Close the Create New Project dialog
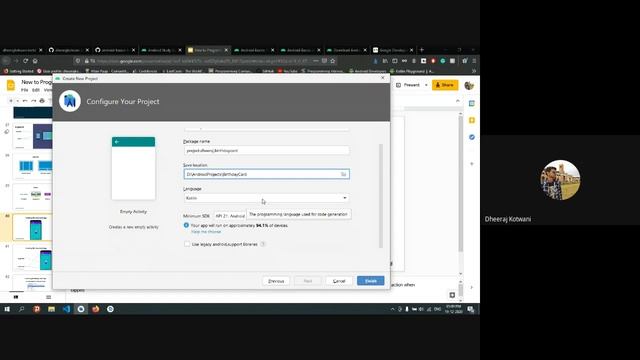Image resolution: width=640 pixels, height=360 pixels. pyautogui.click(x=382, y=78)
